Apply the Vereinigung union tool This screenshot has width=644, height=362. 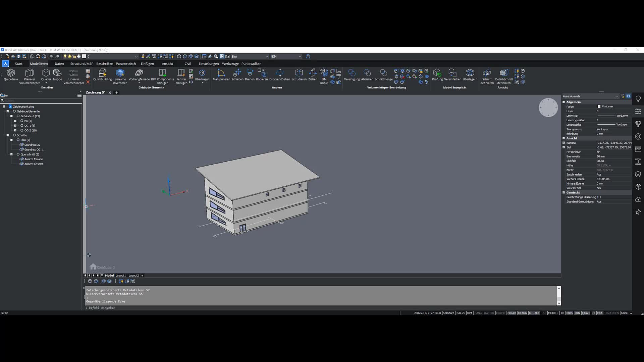[x=352, y=75]
